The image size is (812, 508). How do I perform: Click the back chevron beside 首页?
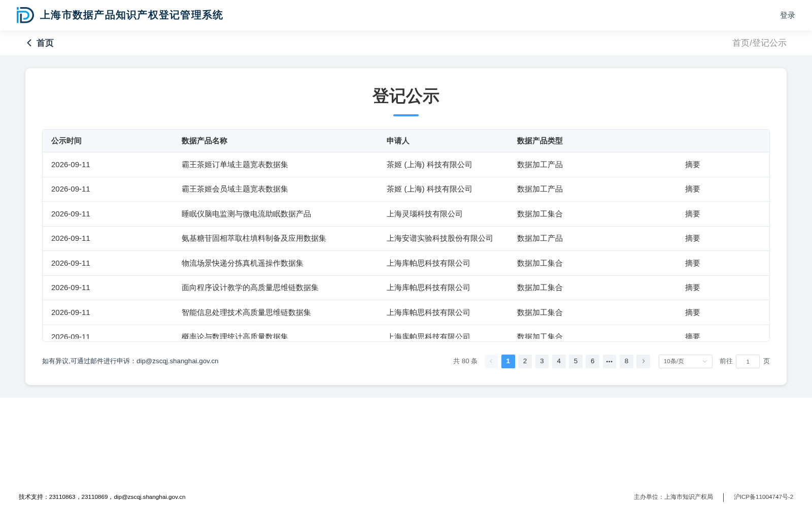coord(29,43)
